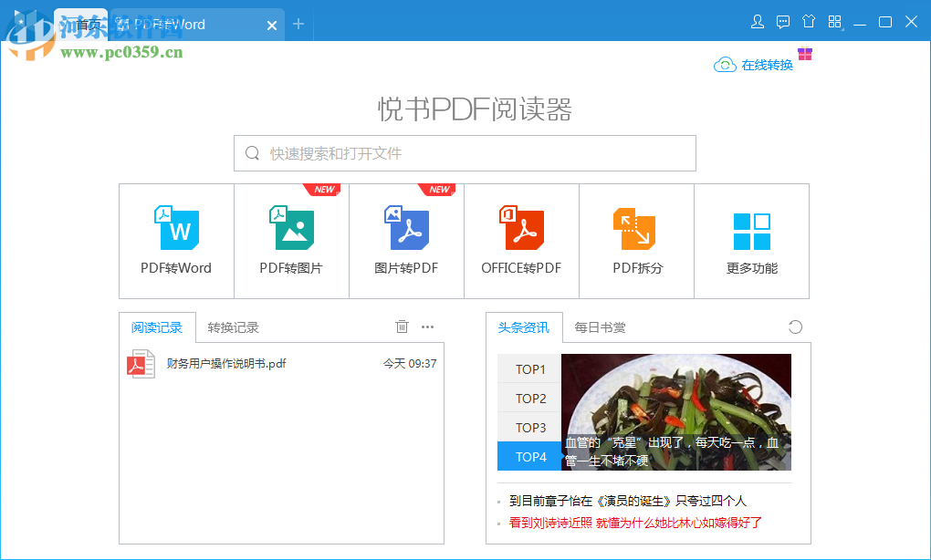Open the PDF拆分 split tool
Viewport: 931px width, 560px height.
coord(635,241)
